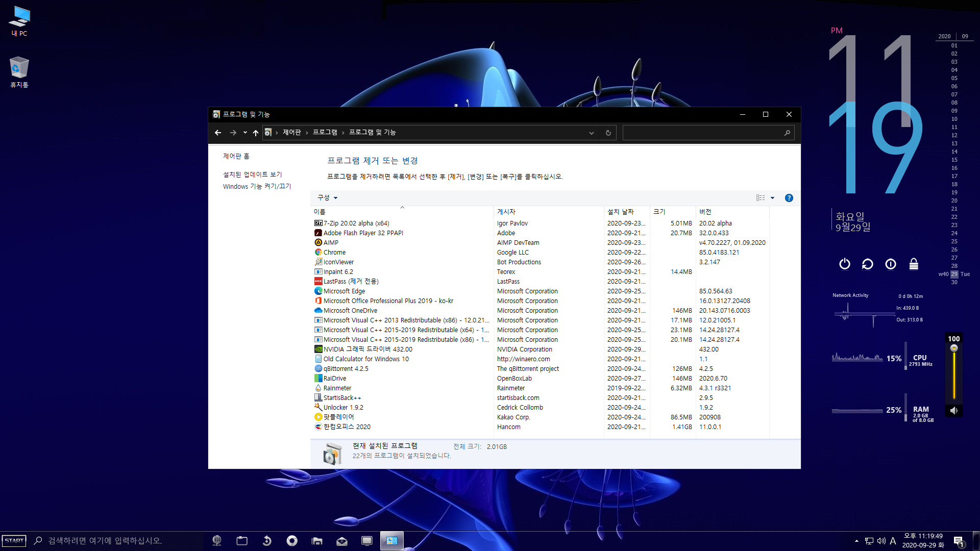Go back with the back arrow
The image size is (980, 551).
coord(218,133)
